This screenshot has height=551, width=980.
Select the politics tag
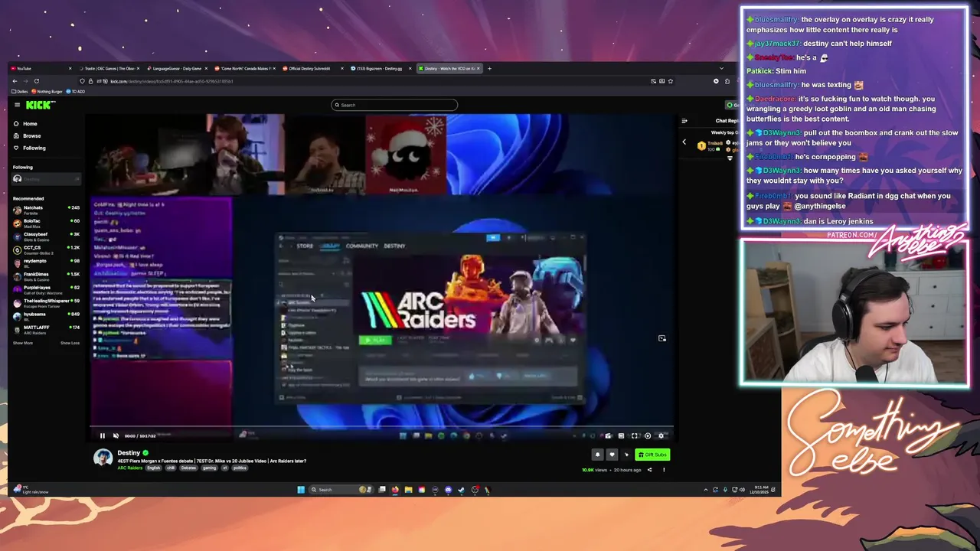tap(240, 468)
